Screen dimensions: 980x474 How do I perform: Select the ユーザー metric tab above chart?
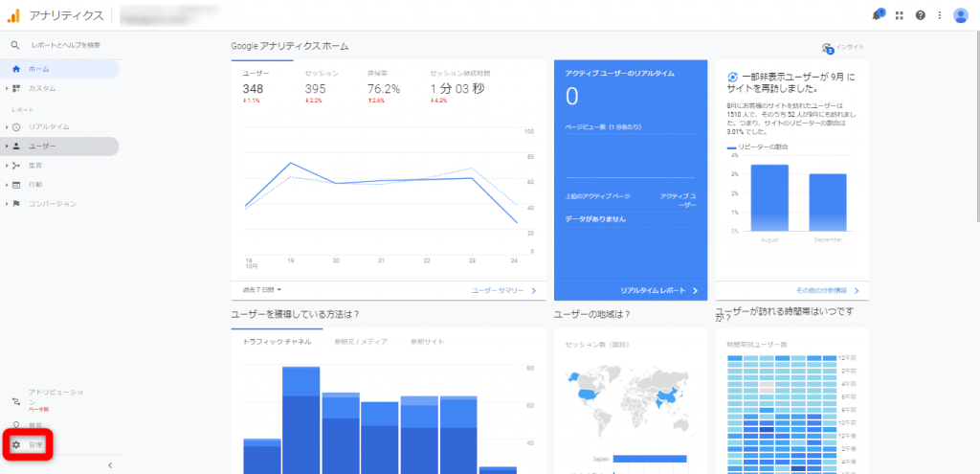pyautogui.click(x=262, y=84)
